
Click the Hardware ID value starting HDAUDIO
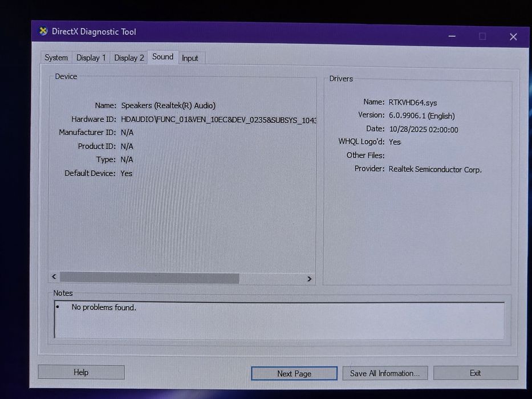(x=218, y=120)
